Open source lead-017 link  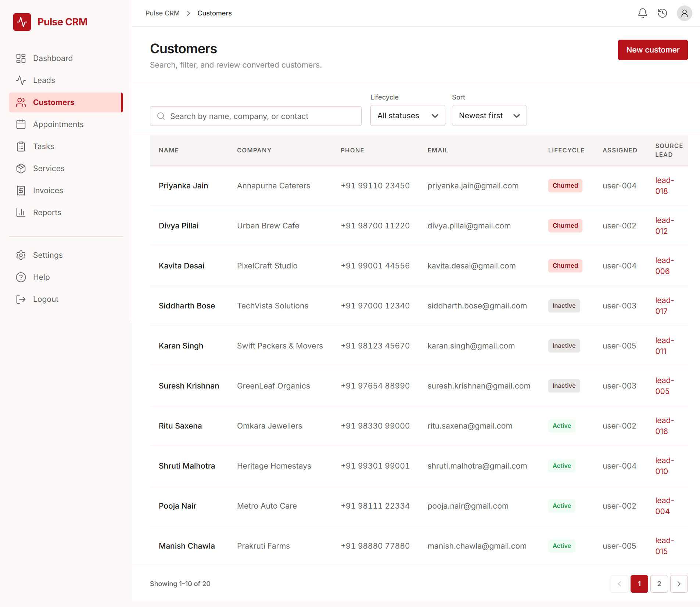pos(664,306)
